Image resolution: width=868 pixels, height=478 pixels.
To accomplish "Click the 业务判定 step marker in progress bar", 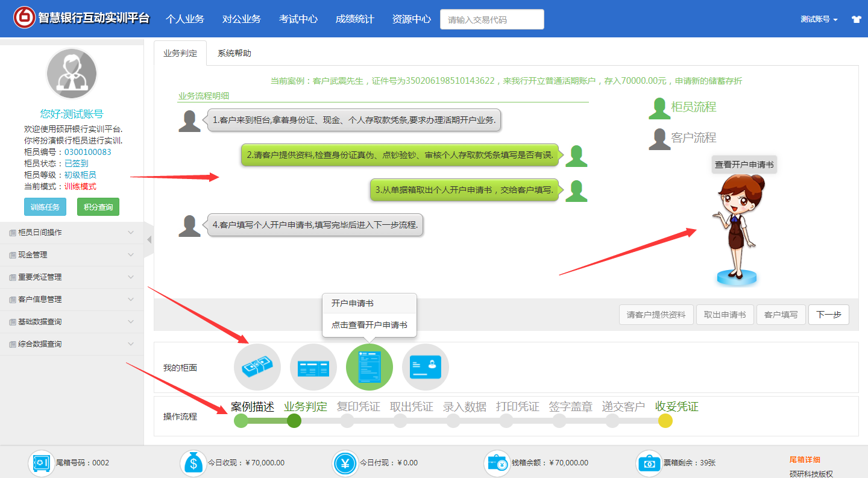I will coord(294,421).
